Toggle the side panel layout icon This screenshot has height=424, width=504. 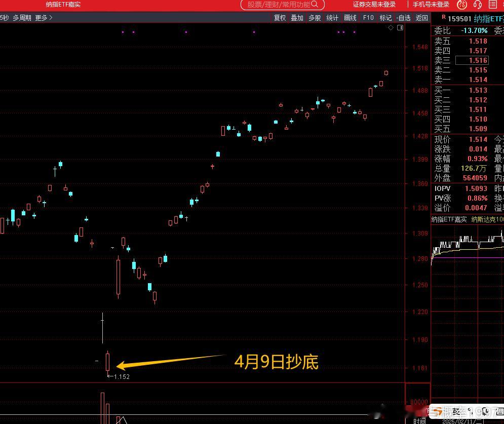pyautogui.click(x=400, y=28)
